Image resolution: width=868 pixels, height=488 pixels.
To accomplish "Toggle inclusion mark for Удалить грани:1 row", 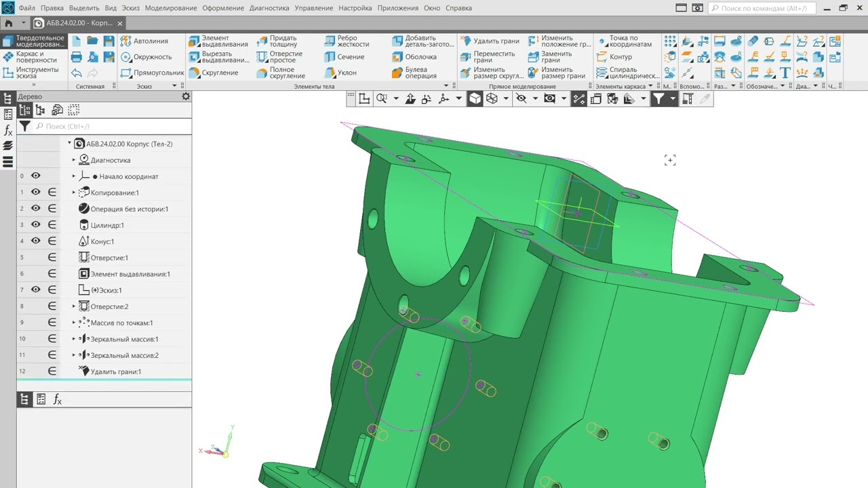I will [x=52, y=371].
